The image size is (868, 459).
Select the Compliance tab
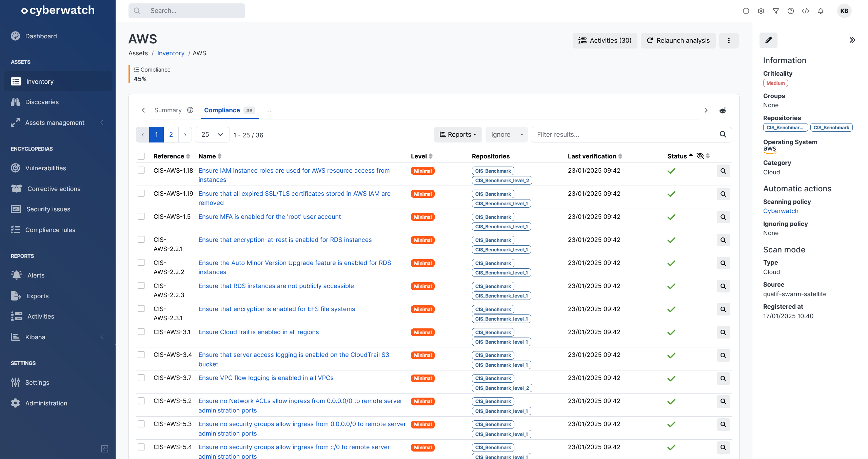point(230,110)
